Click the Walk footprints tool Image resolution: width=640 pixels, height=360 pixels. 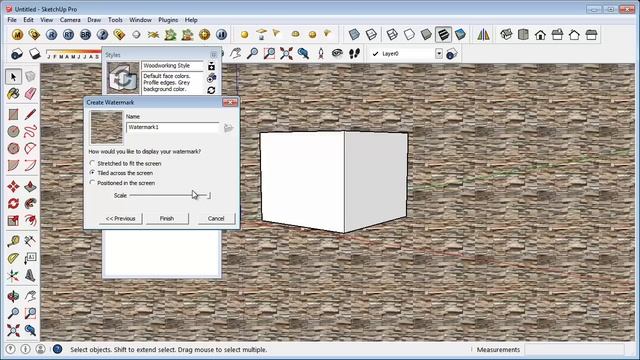click(354, 53)
